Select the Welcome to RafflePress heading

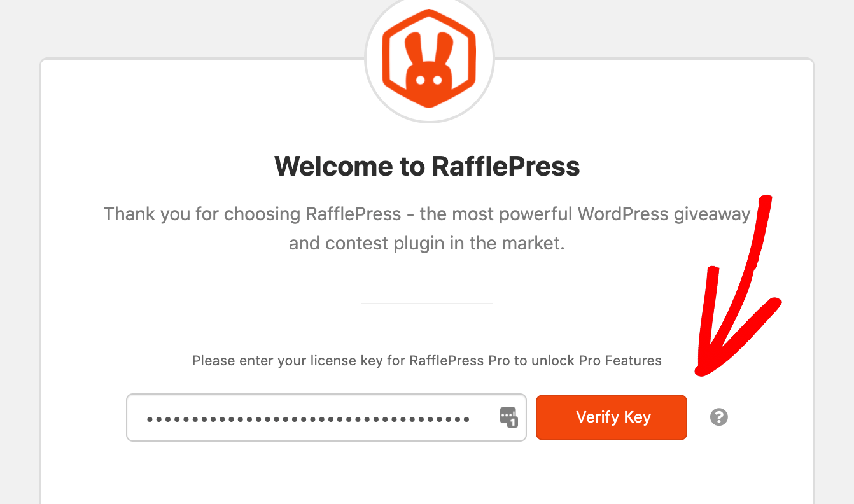click(x=427, y=167)
